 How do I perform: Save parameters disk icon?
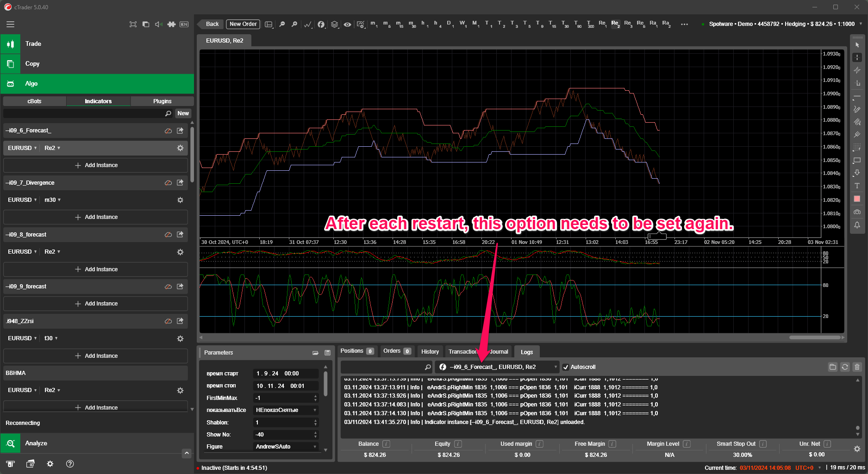tap(328, 353)
